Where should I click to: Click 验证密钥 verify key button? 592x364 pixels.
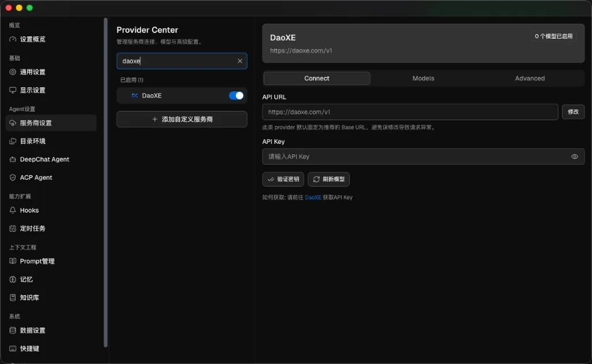pyautogui.click(x=283, y=179)
